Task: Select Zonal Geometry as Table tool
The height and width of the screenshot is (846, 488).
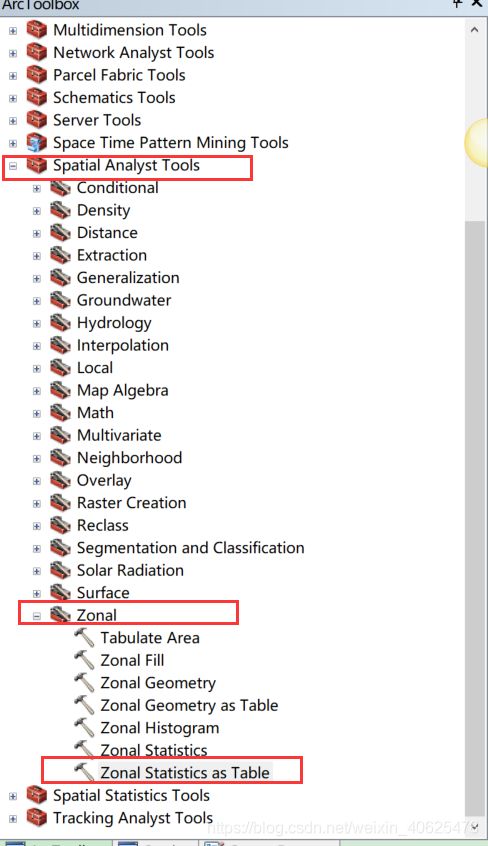Action: pos(189,705)
